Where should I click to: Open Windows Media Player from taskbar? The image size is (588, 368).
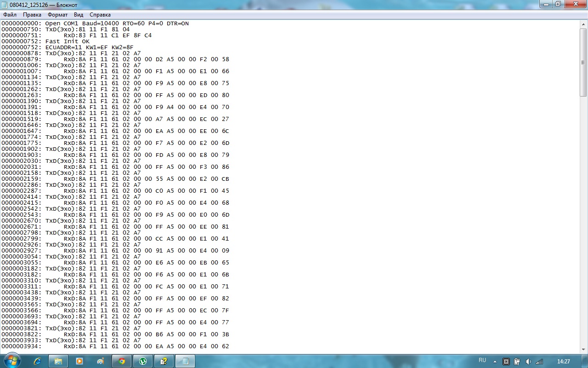[x=79, y=361]
